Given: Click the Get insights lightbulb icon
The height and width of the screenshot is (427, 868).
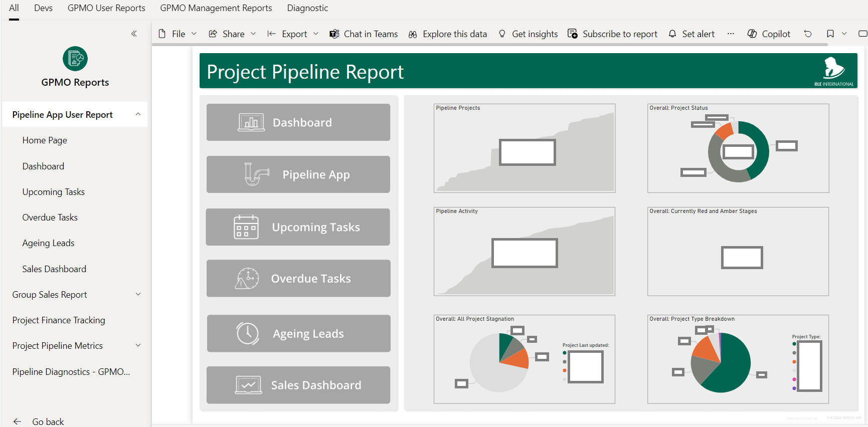Looking at the screenshot, I should pyautogui.click(x=502, y=34).
